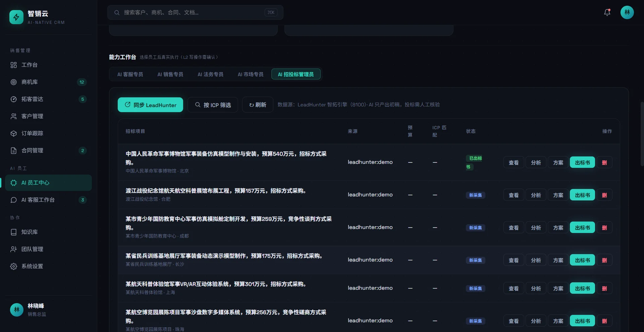The image size is (644, 332).
Task: Click 方案 for the 某市青少年国防教育中心 row
Action: coord(558,228)
